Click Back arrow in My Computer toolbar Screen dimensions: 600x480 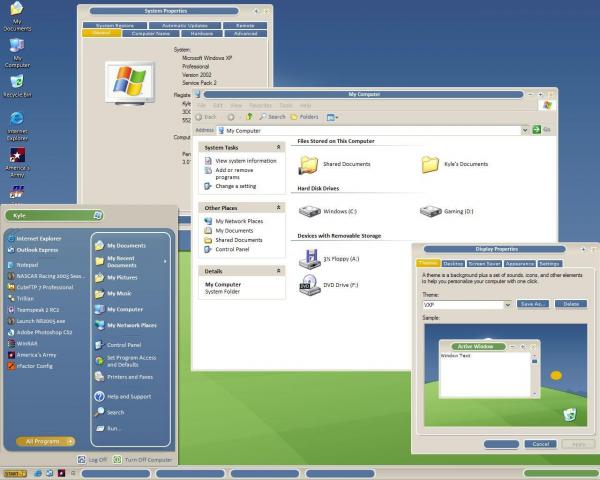(x=206, y=117)
